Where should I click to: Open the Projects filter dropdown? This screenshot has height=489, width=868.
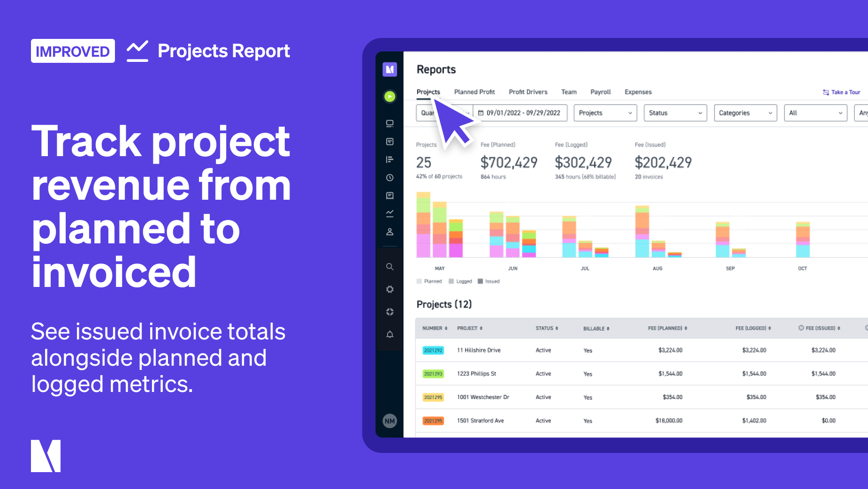click(605, 113)
